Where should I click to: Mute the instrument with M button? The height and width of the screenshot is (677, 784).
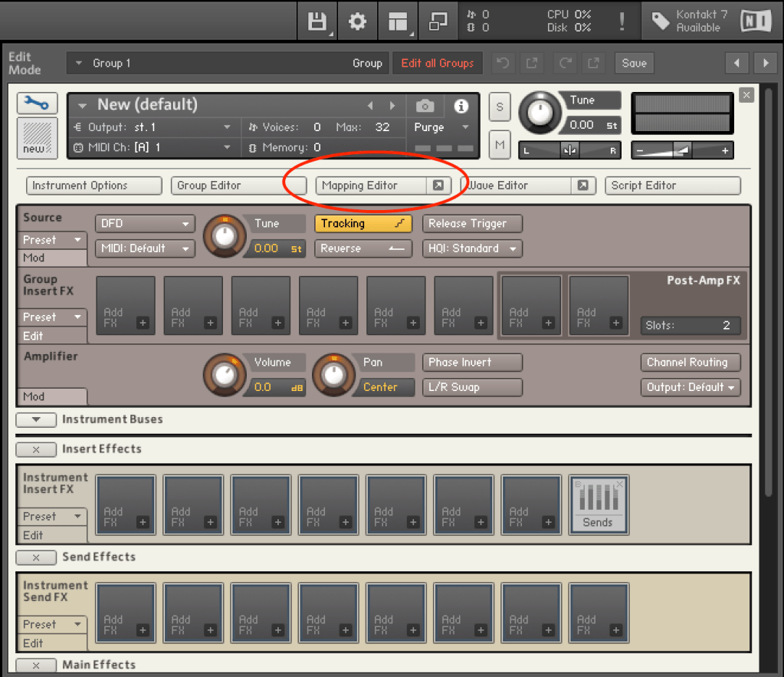pyautogui.click(x=500, y=144)
